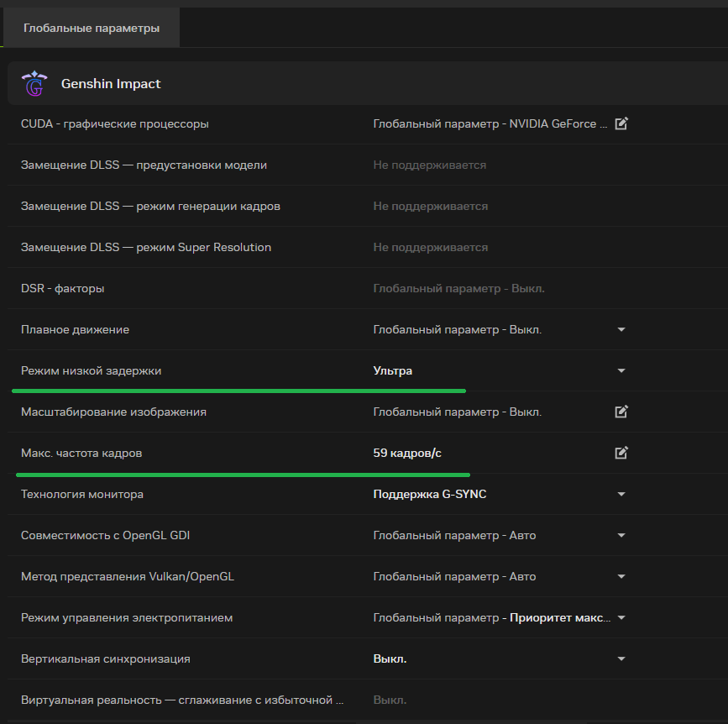Screen dimensions: 728x724
Task: Expand the Плавное движение dropdown
Action: coord(621,330)
